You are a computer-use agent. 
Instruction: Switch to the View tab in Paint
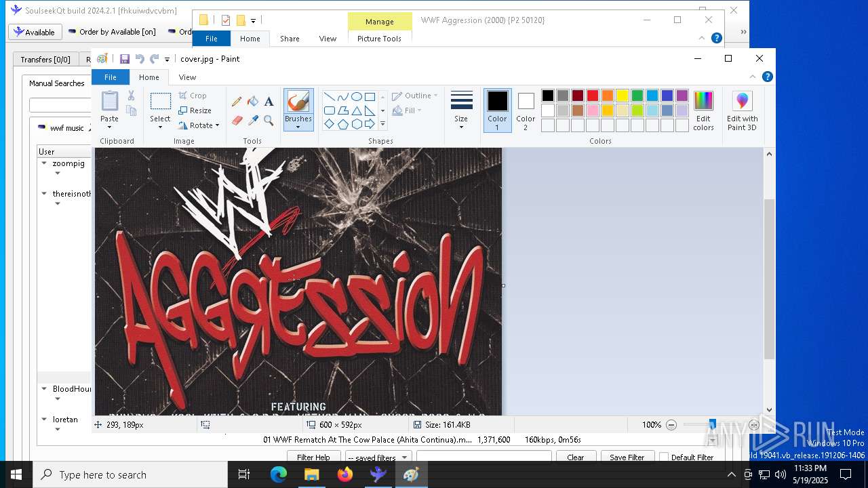point(187,77)
